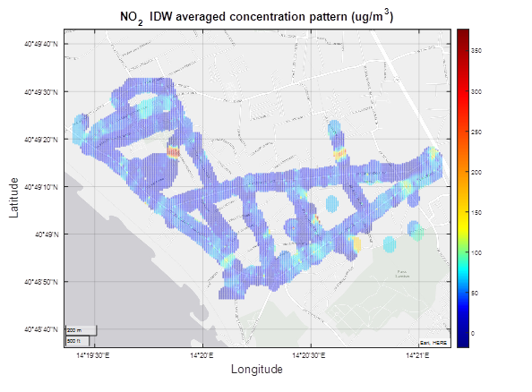Click the 14°19'30"E longitude tick label
This screenshot has width=532, height=392.
pyautogui.click(x=93, y=355)
